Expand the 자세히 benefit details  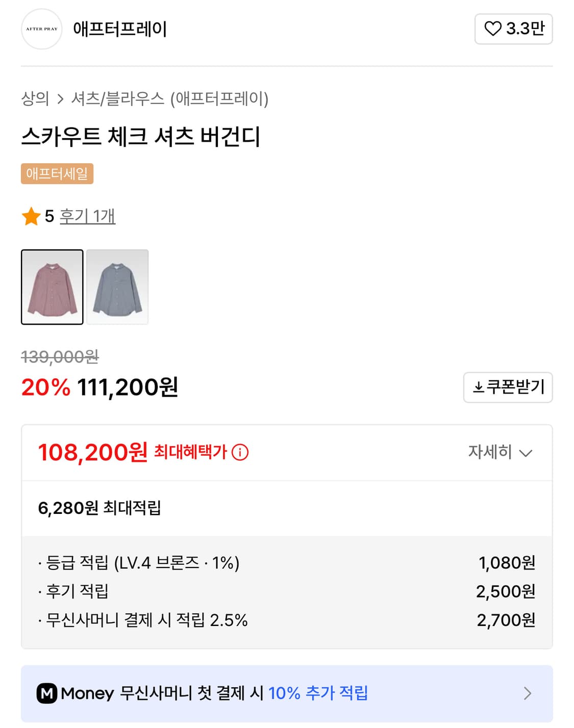(x=500, y=452)
